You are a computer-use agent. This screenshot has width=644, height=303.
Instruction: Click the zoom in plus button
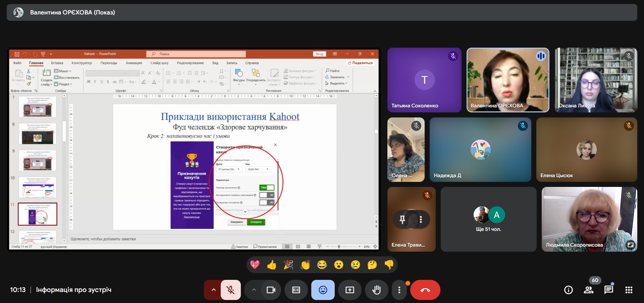click(x=359, y=247)
